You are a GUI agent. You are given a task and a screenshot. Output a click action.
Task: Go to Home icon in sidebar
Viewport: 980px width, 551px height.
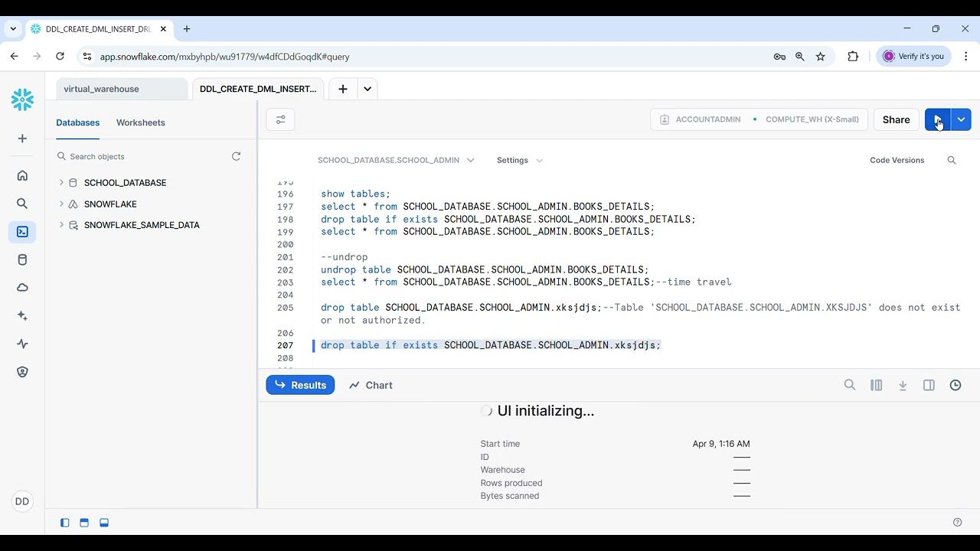[x=22, y=175]
